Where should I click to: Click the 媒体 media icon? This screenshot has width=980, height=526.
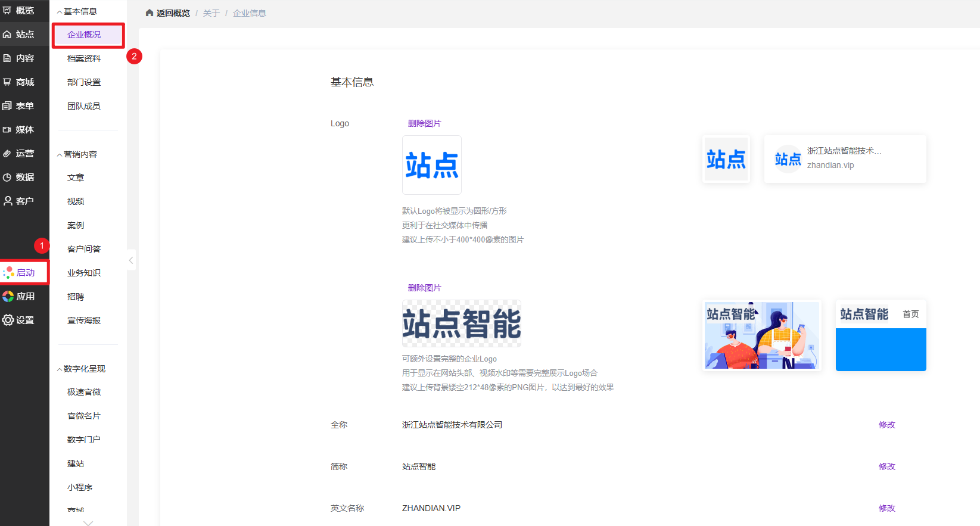click(7, 130)
